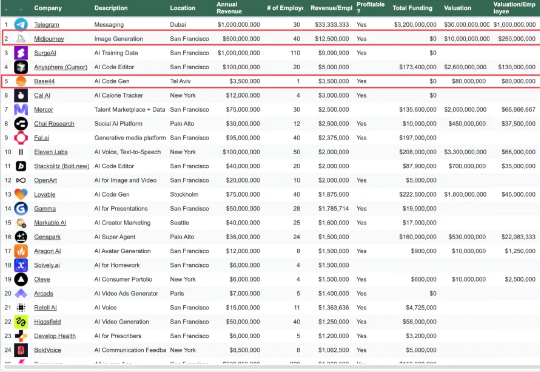Click the Cal AI apple logo
540x372 pixels.
pyautogui.click(x=21, y=95)
